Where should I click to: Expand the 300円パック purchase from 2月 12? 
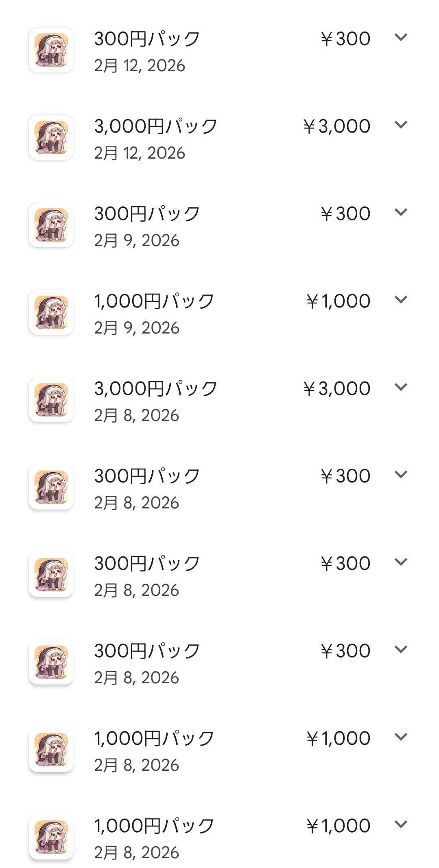pyautogui.click(x=401, y=37)
